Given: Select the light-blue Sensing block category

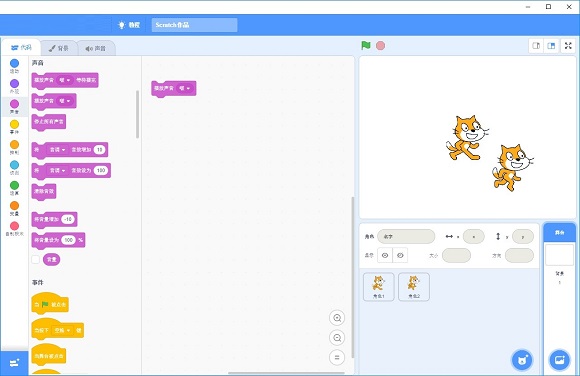Looking at the screenshot, I should [14, 168].
